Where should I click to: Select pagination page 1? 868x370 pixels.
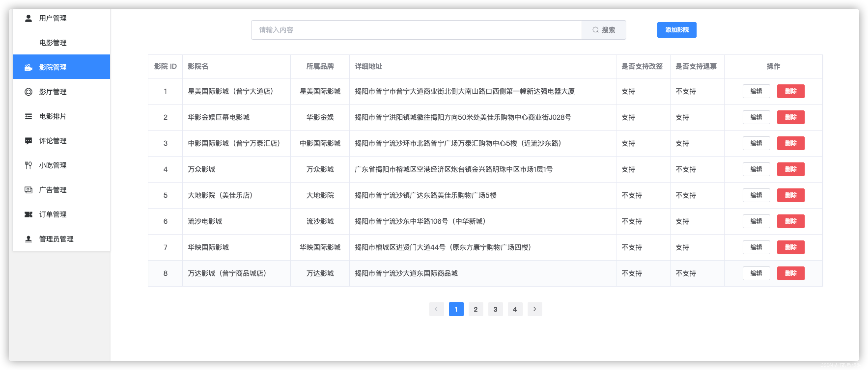456,309
